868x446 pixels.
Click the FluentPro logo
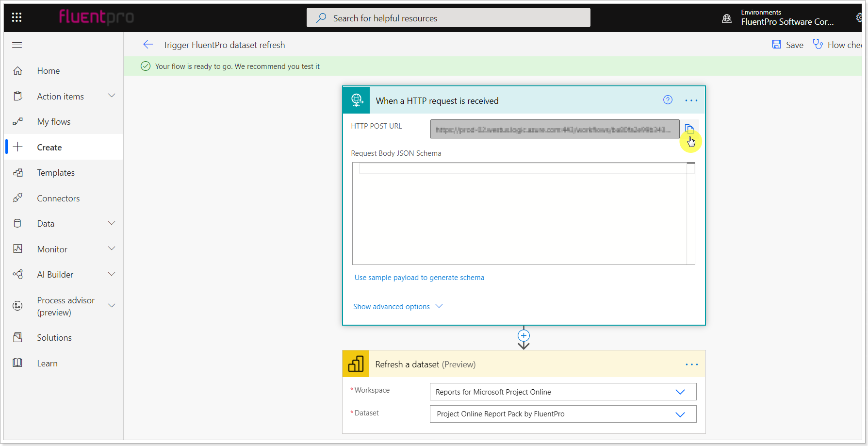[96, 17]
